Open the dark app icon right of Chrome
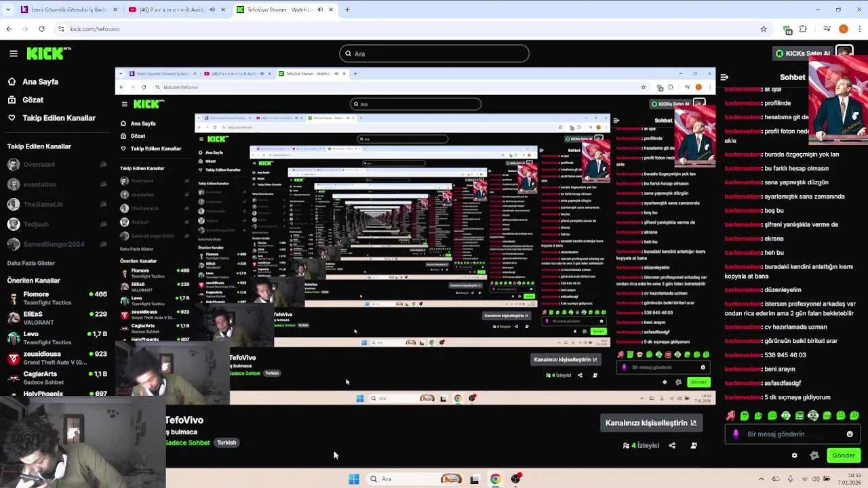The image size is (868, 488). (x=517, y=479)
